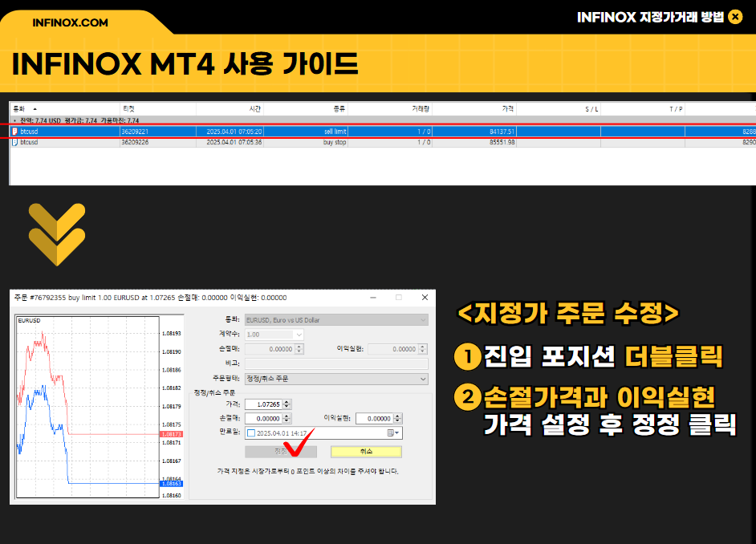Increase the lower 이익실현 take profit stepper
The width and height of the screenshot is (756, 544).
397,416
